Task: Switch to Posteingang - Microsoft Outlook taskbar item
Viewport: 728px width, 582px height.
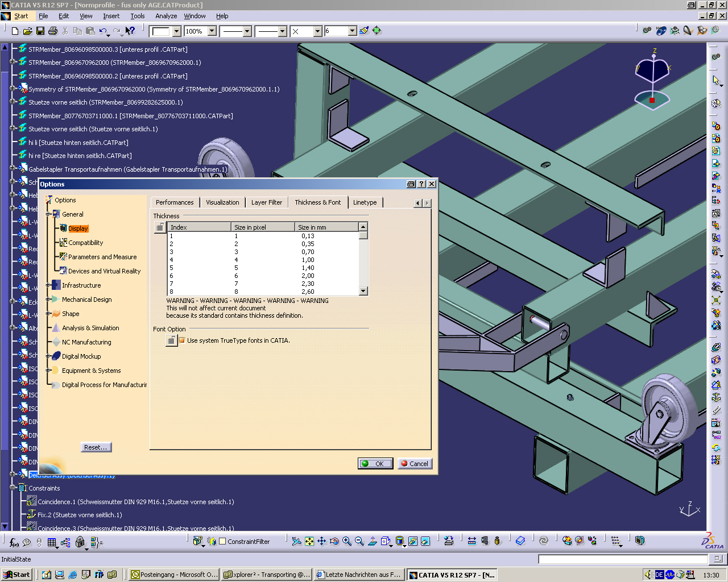Action: [175, 575]
